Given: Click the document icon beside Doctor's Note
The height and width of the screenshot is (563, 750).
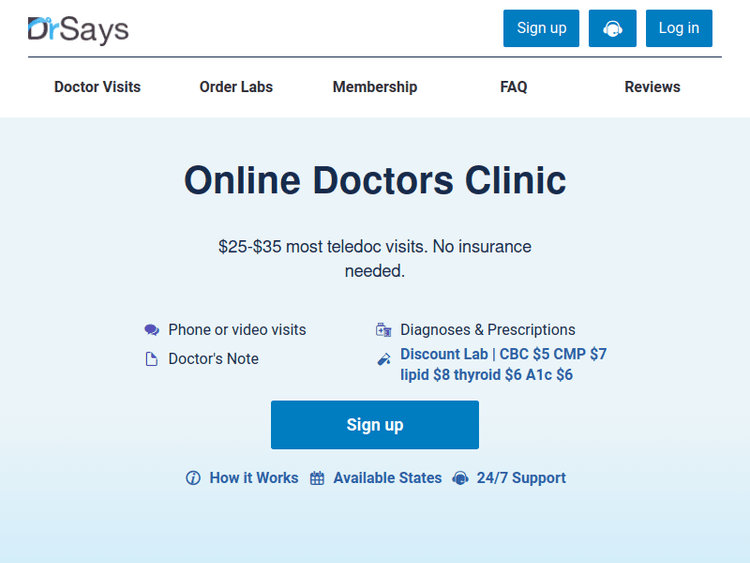Looking at the screenshot, I should click(x=152, y=359).
